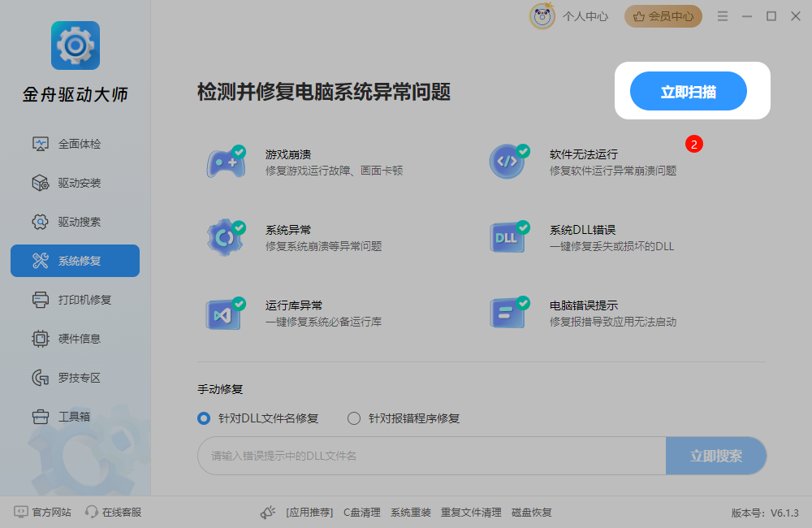Click 一键修复系统必备运行库 description
The image size is (812, 528).
point(324,322)
